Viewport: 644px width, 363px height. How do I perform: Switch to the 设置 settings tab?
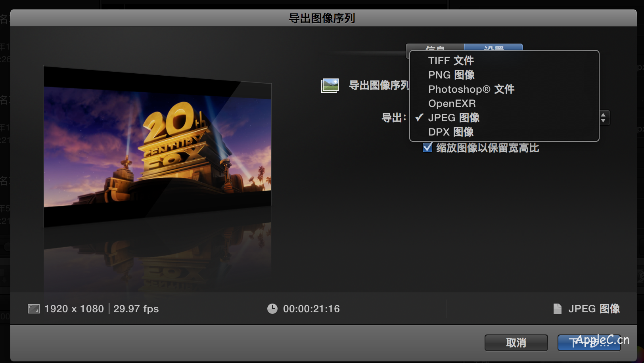click(x=493, y=48)
